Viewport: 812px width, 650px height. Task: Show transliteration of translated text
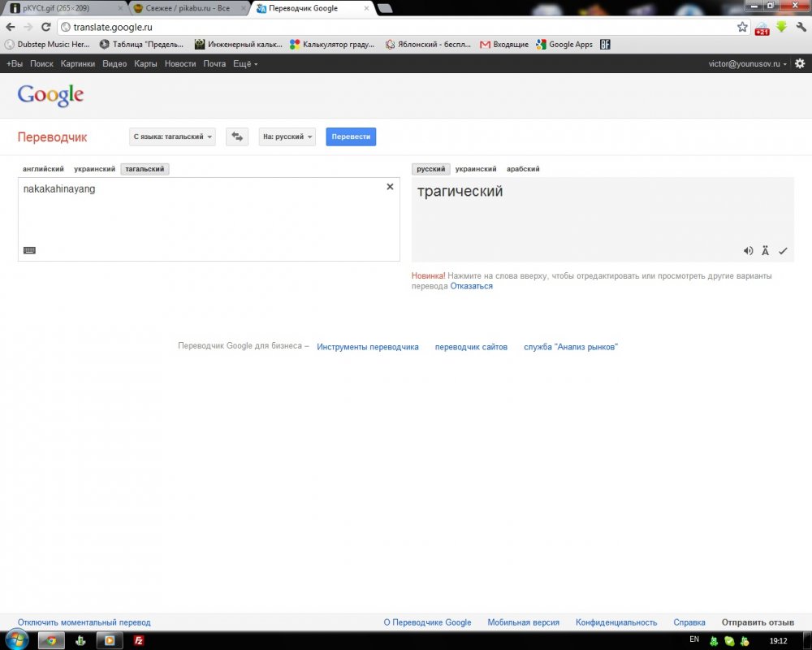(x=765, y=251)
